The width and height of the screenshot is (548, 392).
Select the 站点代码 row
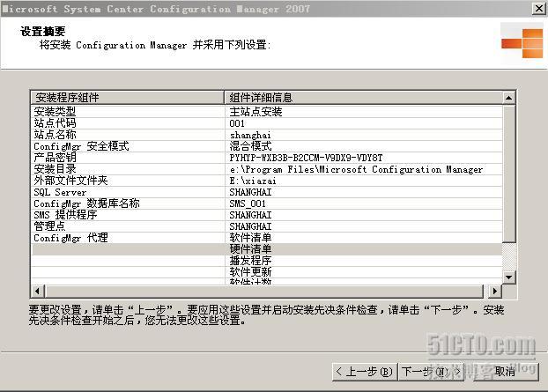coord(267,123)
